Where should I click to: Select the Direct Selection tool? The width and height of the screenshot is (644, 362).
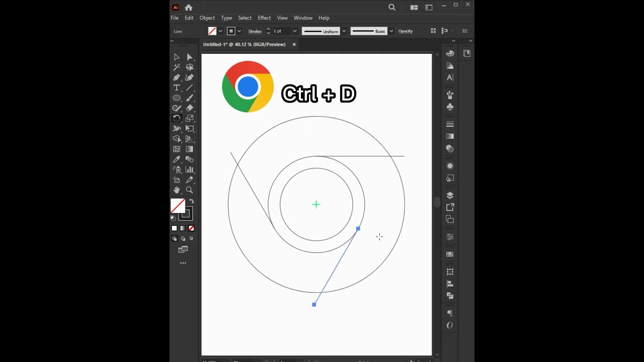[190, 57]
